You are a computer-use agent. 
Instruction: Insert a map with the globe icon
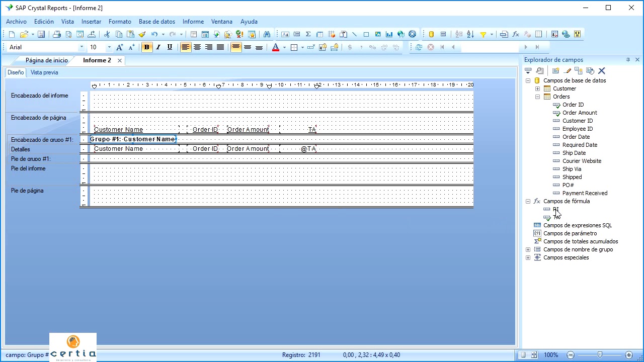[x=401, y=34]
